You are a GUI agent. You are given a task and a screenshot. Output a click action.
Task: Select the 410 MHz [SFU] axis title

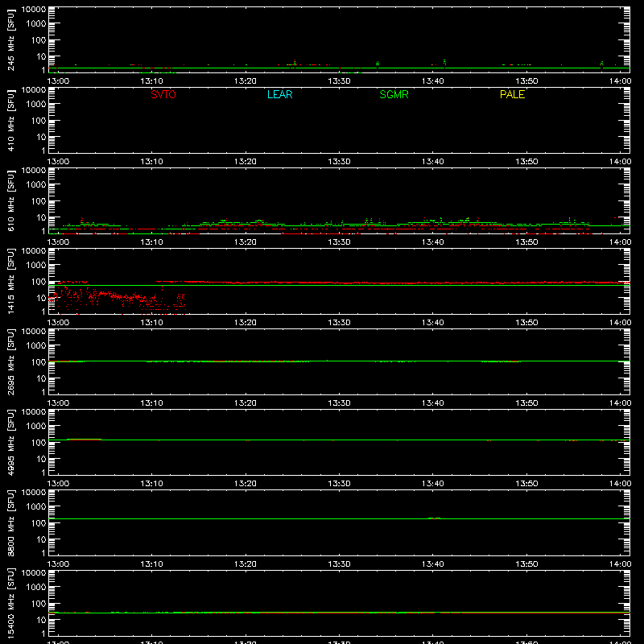coord(10,121)
